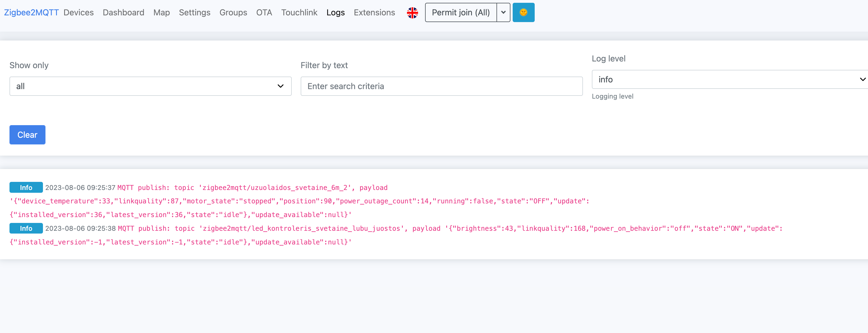Open the Dashboard tab
Image resolution: width=868 pixels, height=333 pixels.
(123, 13)
